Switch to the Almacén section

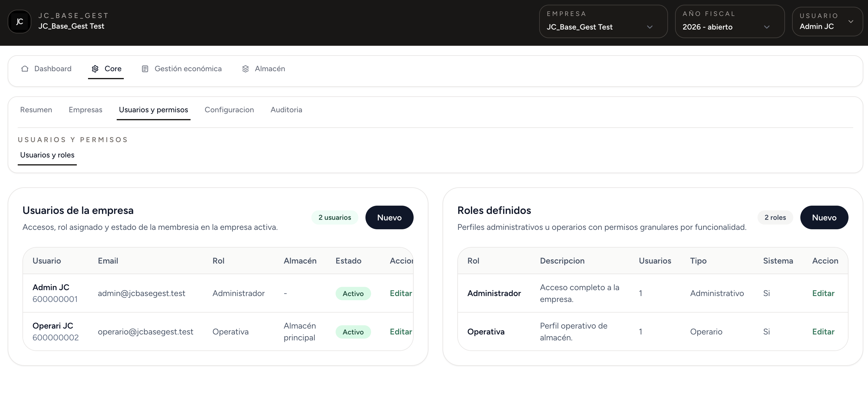(x=263, y=69)
